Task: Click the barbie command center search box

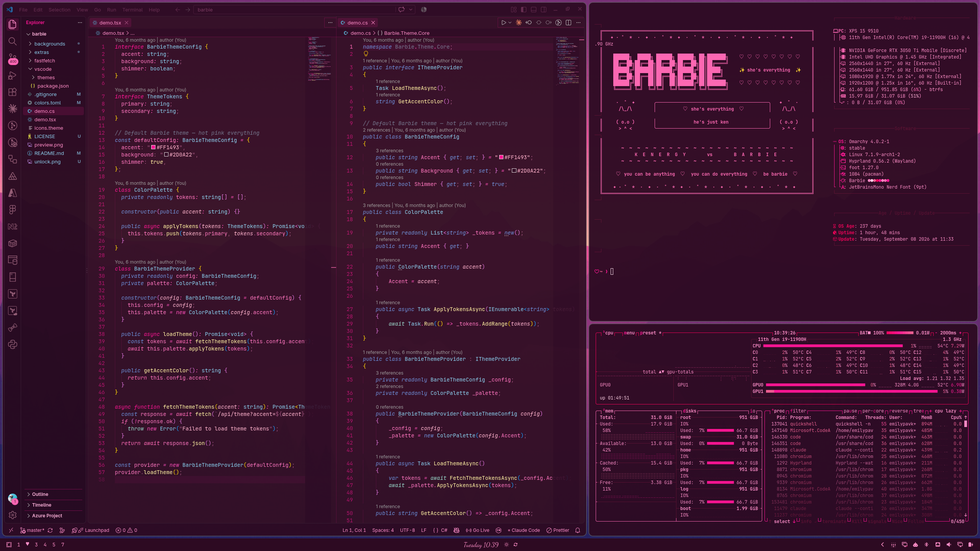Action: point(294,10)
